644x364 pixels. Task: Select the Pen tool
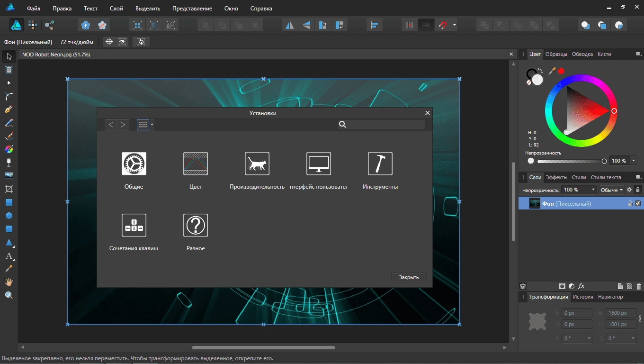[x=9, y=109]
